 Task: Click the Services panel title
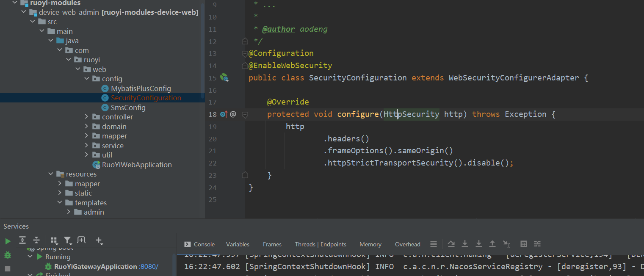tap(16, 226)
